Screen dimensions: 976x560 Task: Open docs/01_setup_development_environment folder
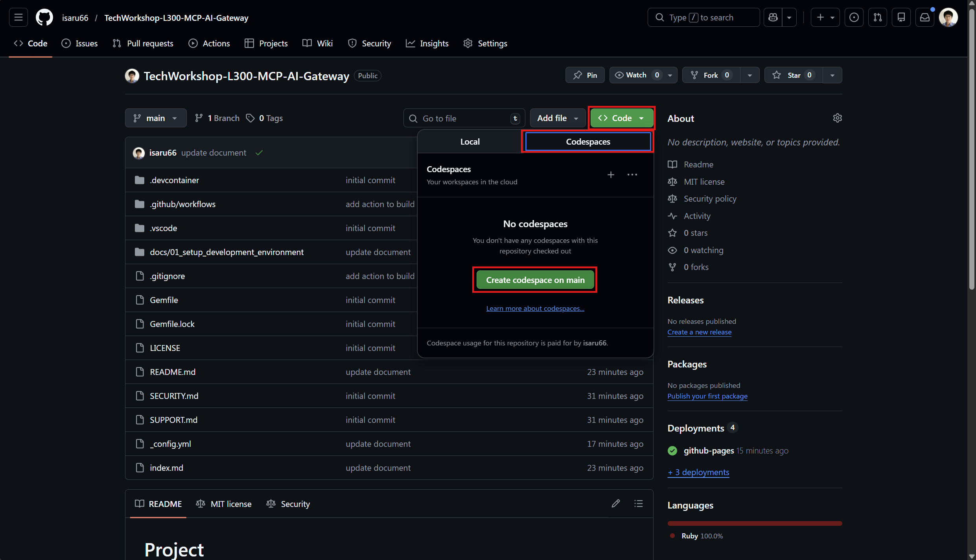[x=227, y=252]
